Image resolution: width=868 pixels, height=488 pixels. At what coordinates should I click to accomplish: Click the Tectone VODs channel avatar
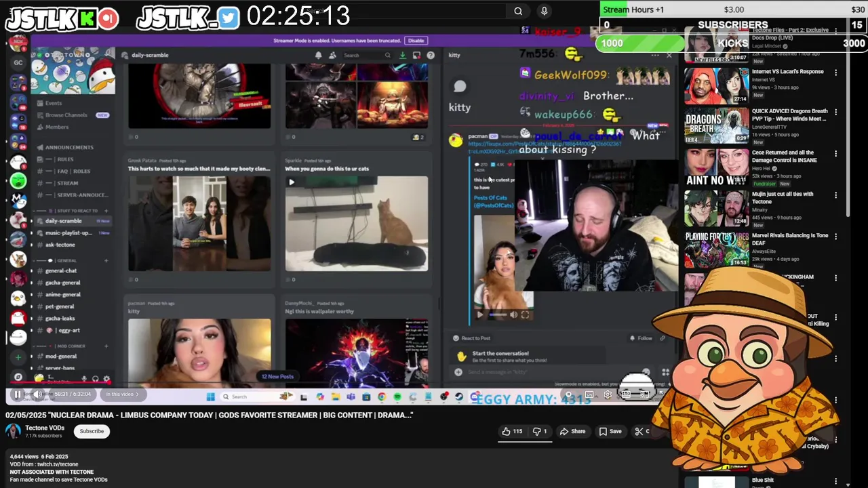[13, 431]
